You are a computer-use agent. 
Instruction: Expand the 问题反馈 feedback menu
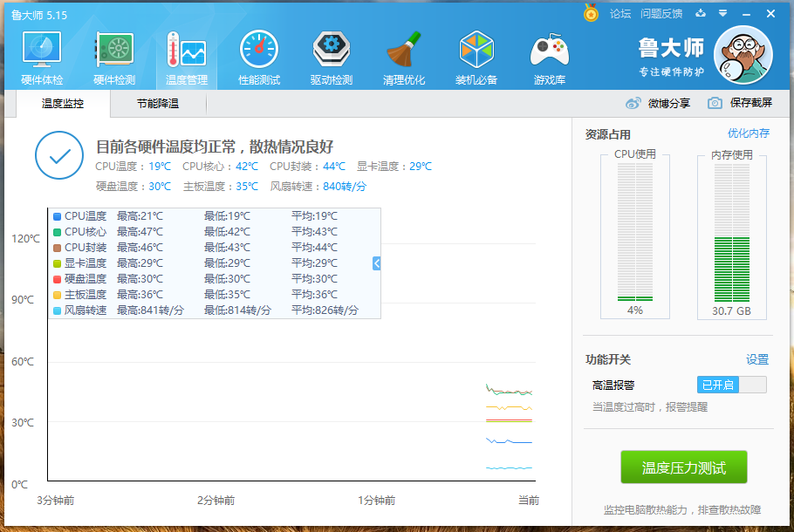[661, 13]
